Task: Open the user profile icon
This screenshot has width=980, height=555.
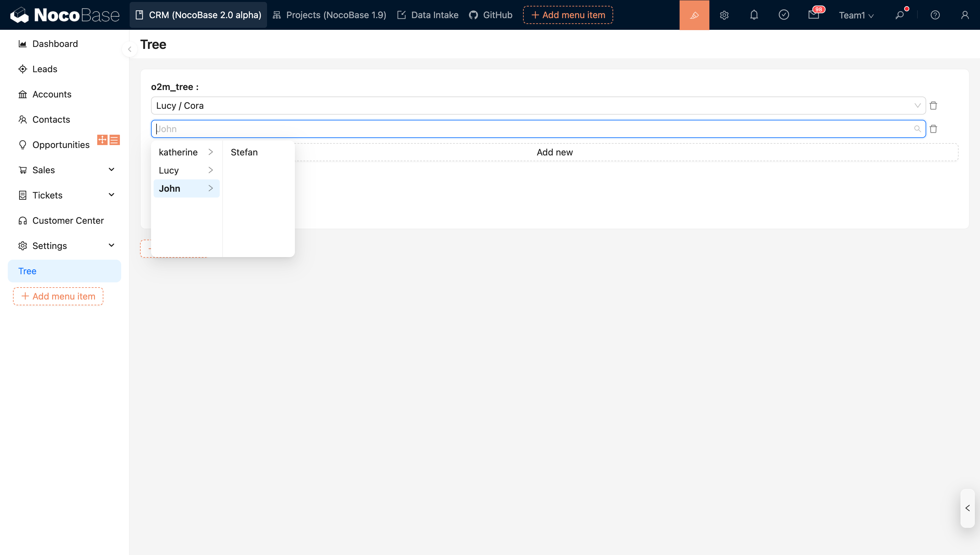Action: coord(964,15)
